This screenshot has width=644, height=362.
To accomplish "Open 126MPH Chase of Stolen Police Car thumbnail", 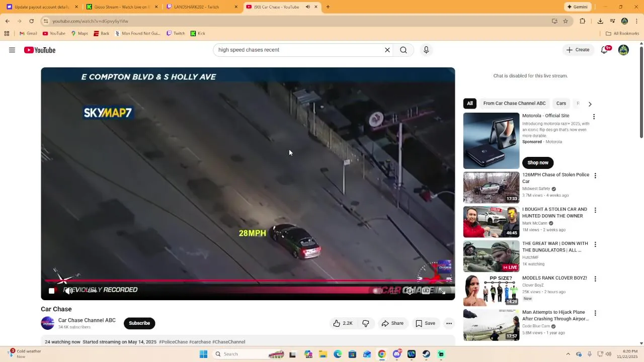I will 491,188.
